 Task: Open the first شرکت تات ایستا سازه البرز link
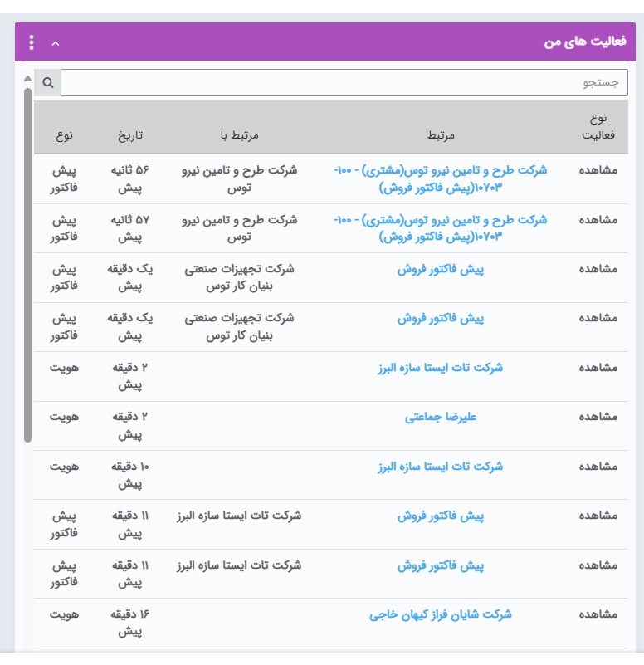point(441,368)
